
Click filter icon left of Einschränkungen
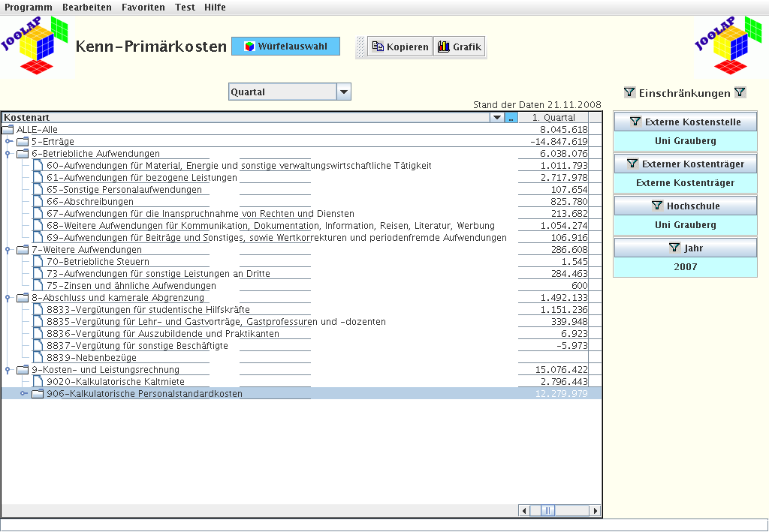629,93
